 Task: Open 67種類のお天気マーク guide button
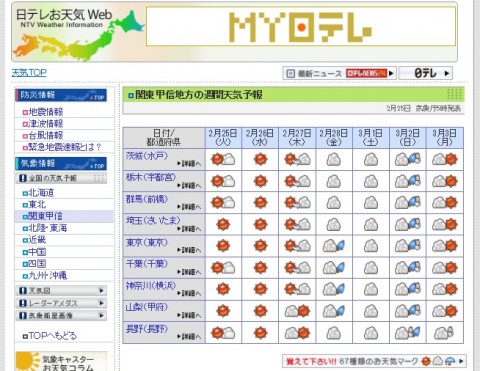[x=374, y=361]
